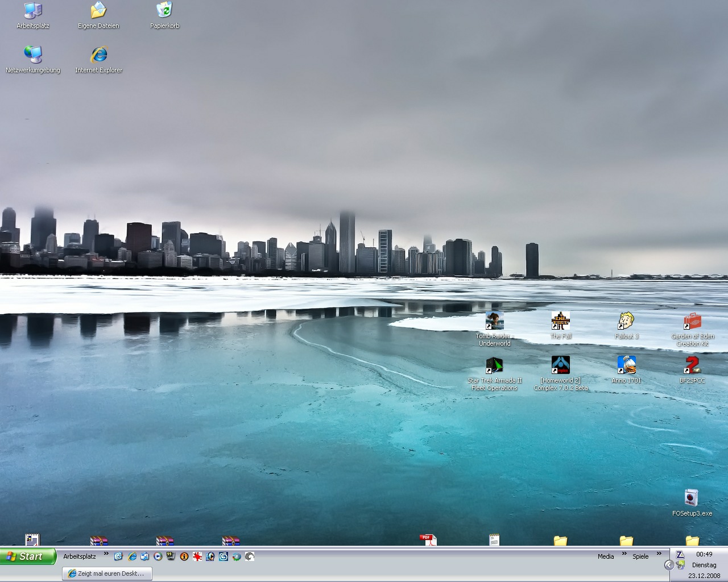
Task: Select the Tomb Raider Underworld shortcut
Action: point(494,322)
